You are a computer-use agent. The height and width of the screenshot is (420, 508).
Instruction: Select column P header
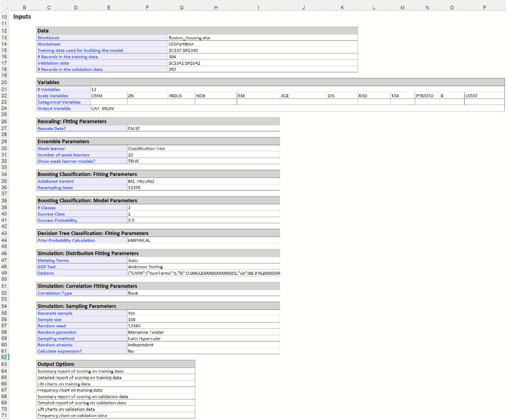(484, 7)
